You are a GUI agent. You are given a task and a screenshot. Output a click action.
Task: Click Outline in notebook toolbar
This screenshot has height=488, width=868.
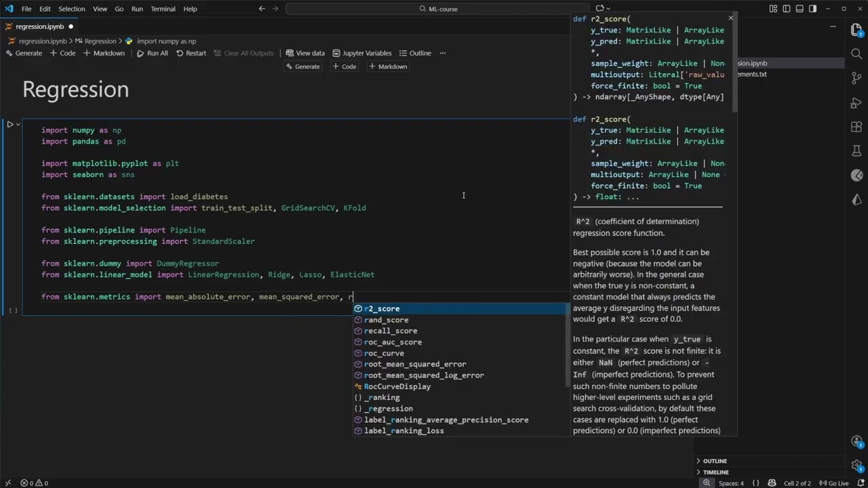tap(414, 53)
